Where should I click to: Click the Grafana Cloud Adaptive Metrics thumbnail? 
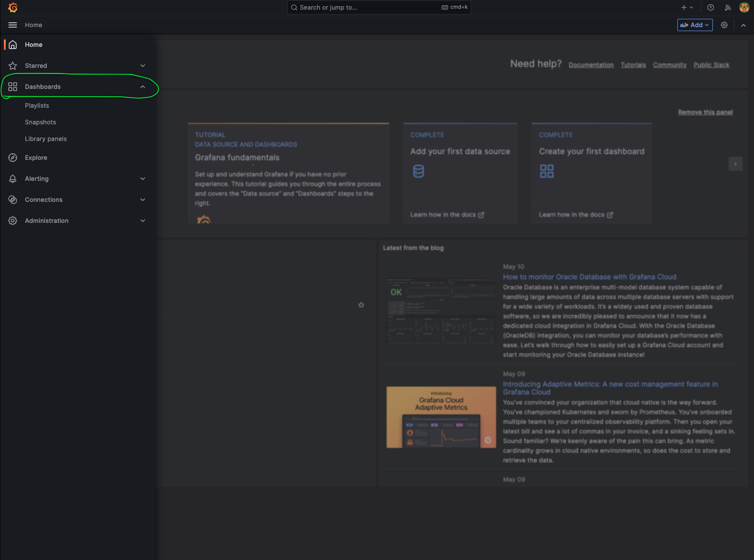coord(441,417)
